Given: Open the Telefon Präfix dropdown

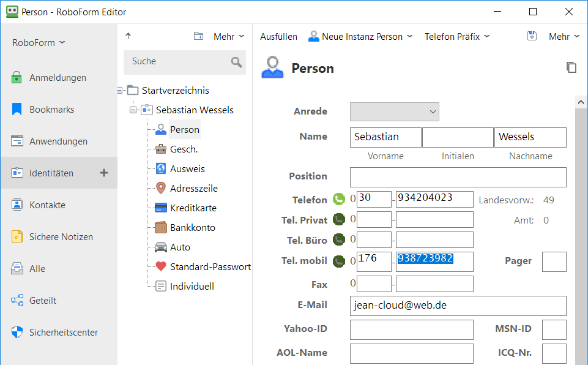Looking at the screenshot, I should pyautogui.click(x=457, y=36).
